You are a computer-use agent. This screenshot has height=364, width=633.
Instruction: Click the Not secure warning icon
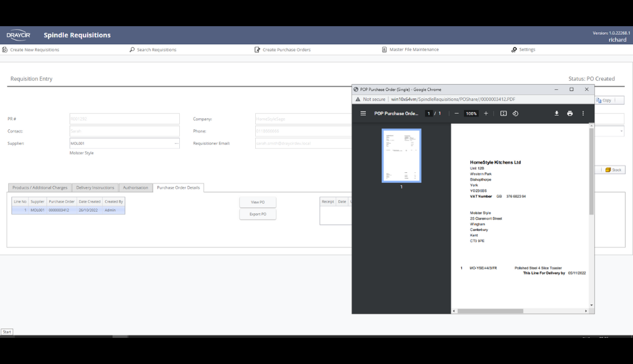click(358, 100)
